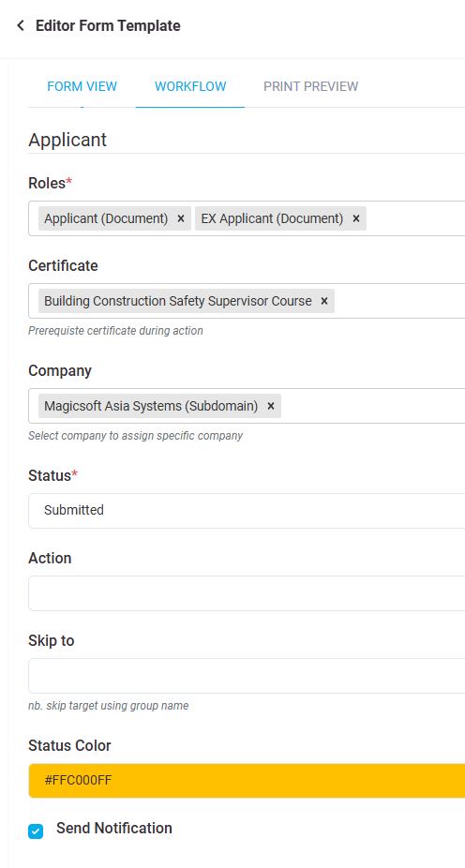The image size is (465, 868).
Task: Remove the Applicant (Document) role tag
Action: (180, 218)
